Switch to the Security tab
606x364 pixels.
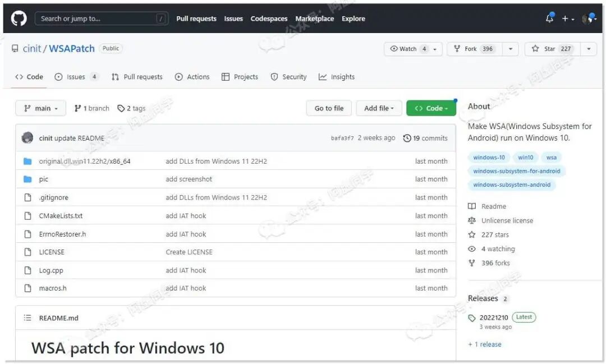tap(288, 77)
